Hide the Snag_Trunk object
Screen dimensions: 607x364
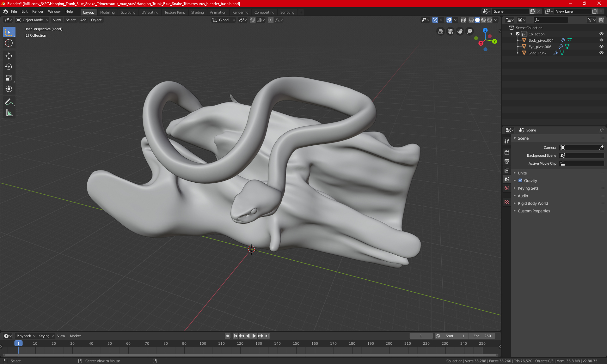coord(601,53)
